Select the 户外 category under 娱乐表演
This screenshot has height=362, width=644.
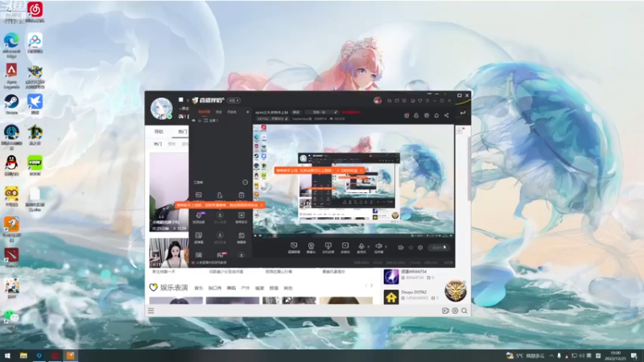246,288
